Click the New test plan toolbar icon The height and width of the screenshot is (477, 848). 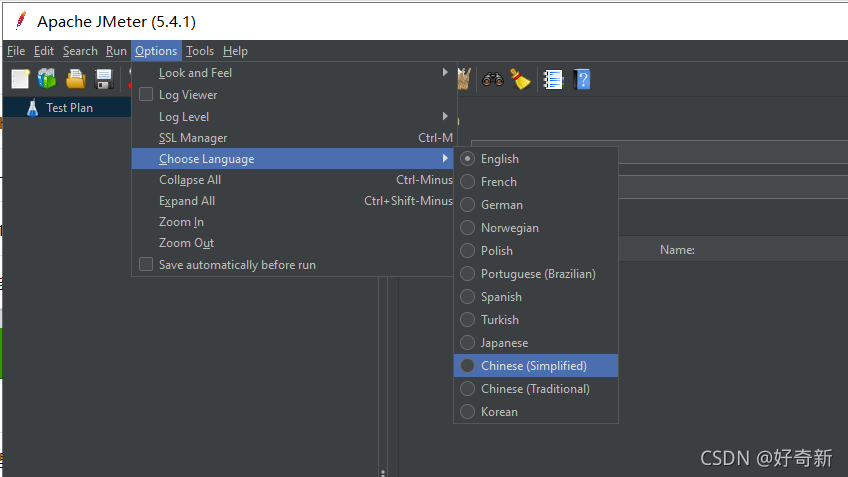(20, 79)
